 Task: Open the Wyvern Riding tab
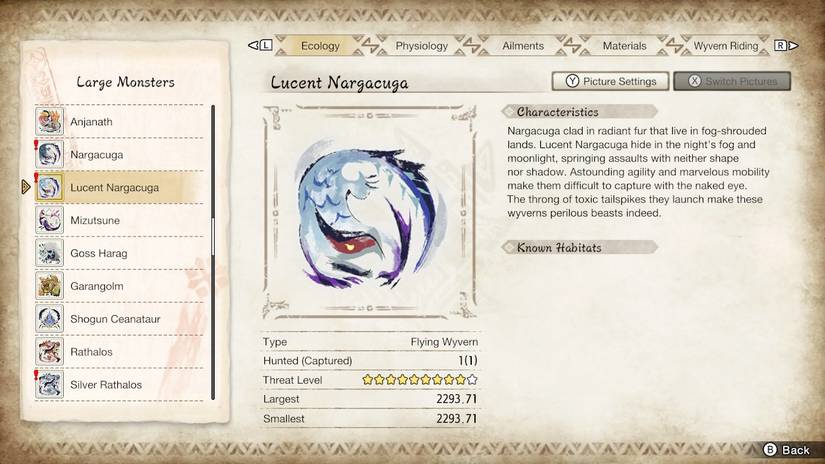tap(726, 46)
